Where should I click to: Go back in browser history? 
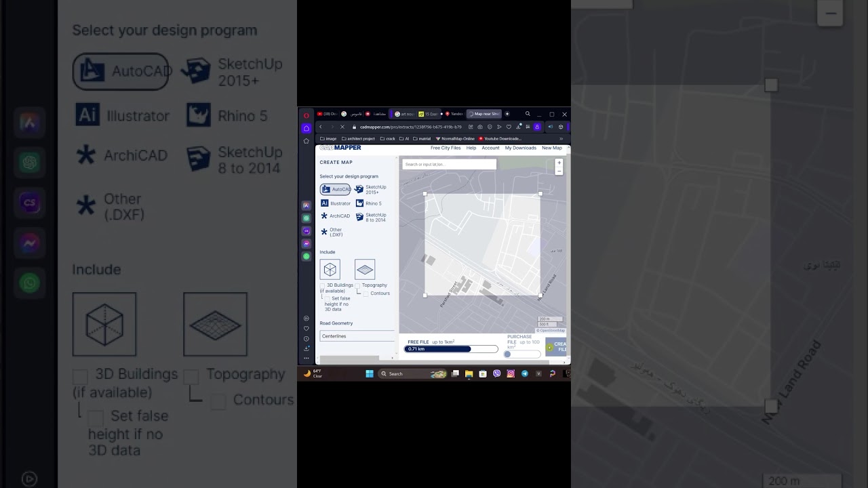[321, 127]
